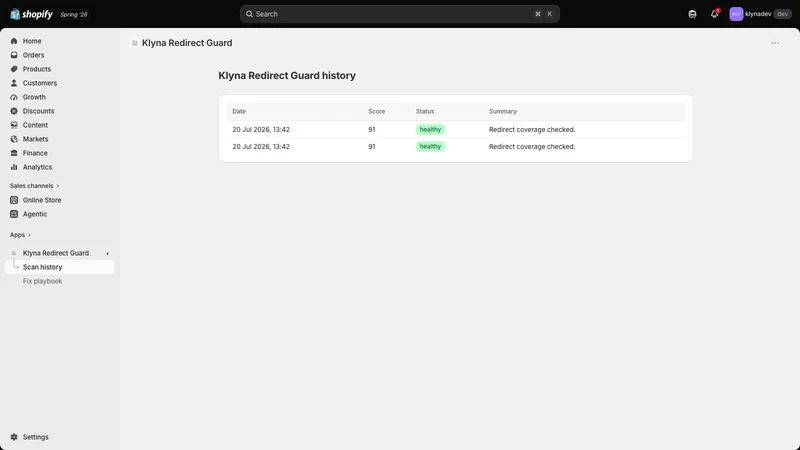The image size is (800, 450).
Task: Click the Settings gear icon
Action: 14,437
